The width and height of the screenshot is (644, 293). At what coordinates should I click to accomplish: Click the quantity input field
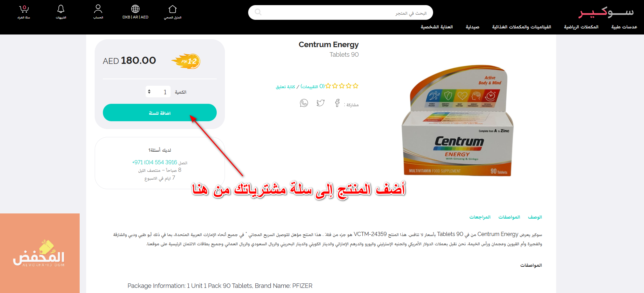point(158,92)
